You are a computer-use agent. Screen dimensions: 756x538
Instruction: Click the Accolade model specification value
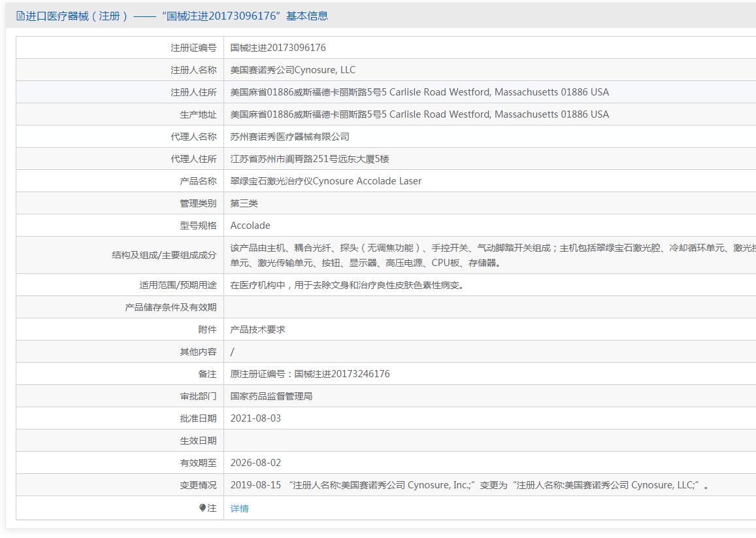(250, 226)
